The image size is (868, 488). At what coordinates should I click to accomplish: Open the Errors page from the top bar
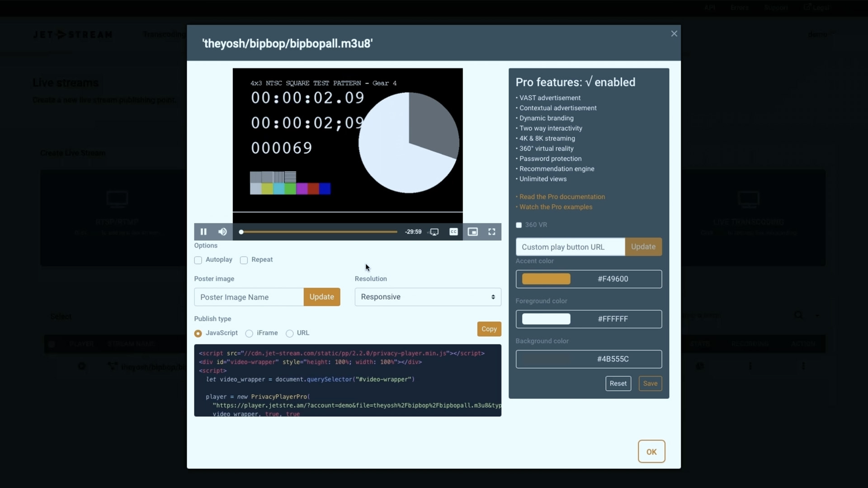(x=740, y=7)
